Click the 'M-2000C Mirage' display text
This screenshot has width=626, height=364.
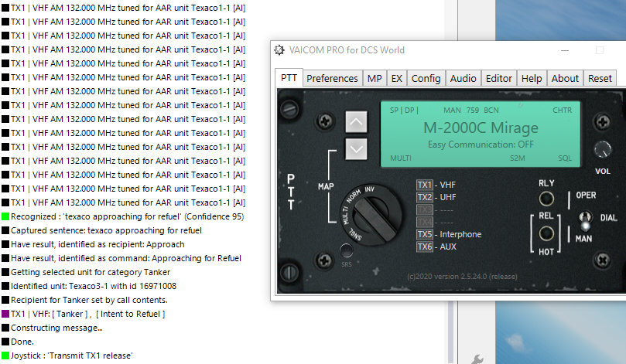pos(481,128)
